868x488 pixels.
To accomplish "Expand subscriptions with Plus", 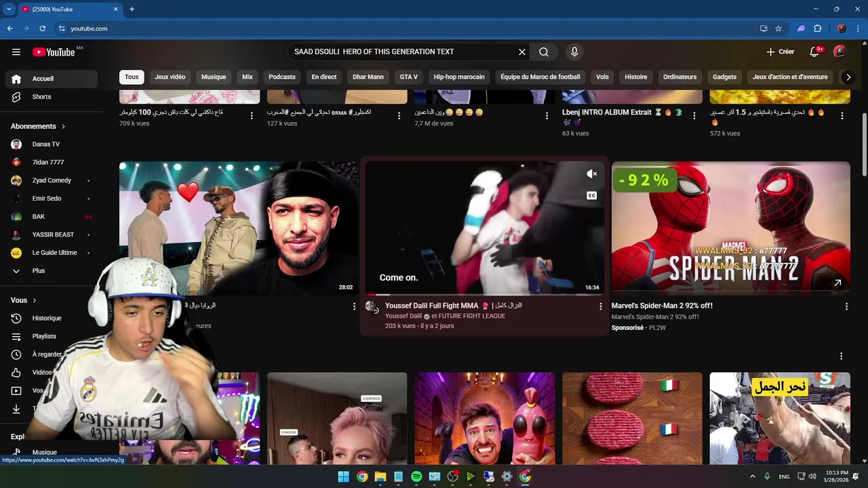I will [52, 271].
